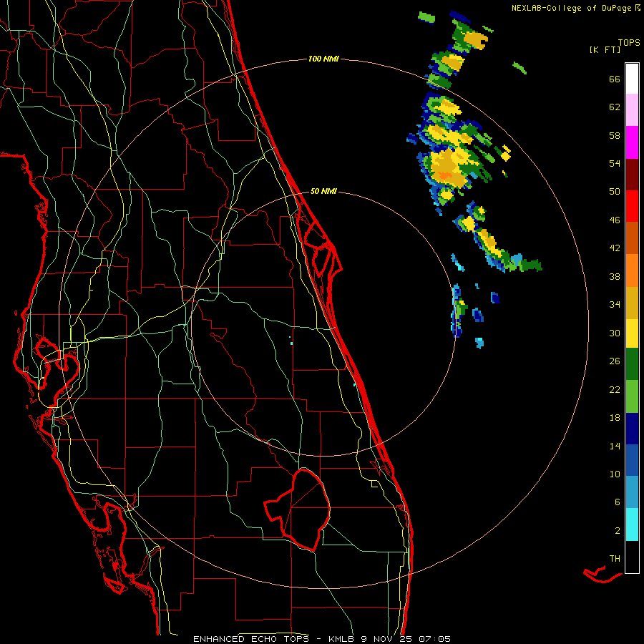
Task: Select the bright yellow legend swatch
Action: [632, 334]
